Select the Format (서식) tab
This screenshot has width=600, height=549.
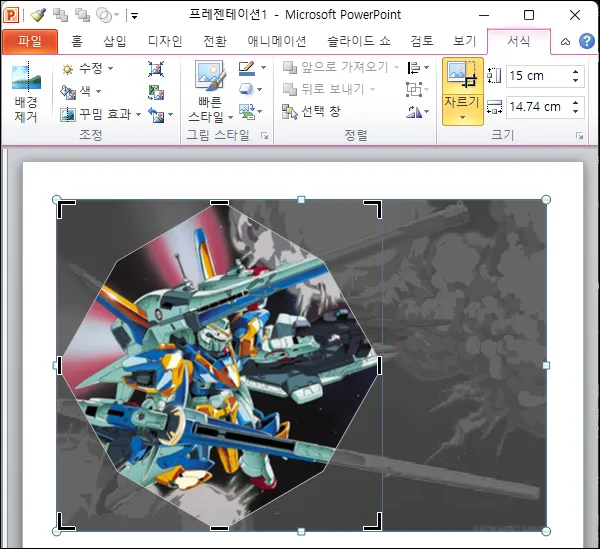tap(519, 41)
